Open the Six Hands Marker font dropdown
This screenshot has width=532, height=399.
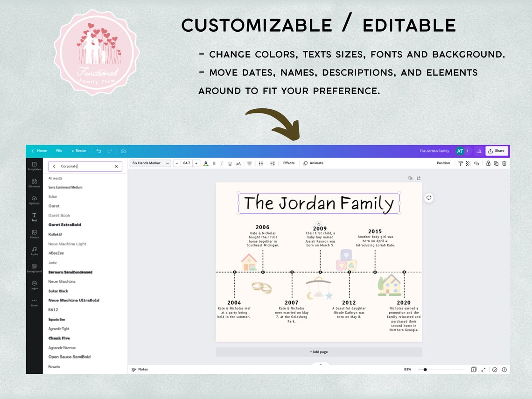point(149,163)
